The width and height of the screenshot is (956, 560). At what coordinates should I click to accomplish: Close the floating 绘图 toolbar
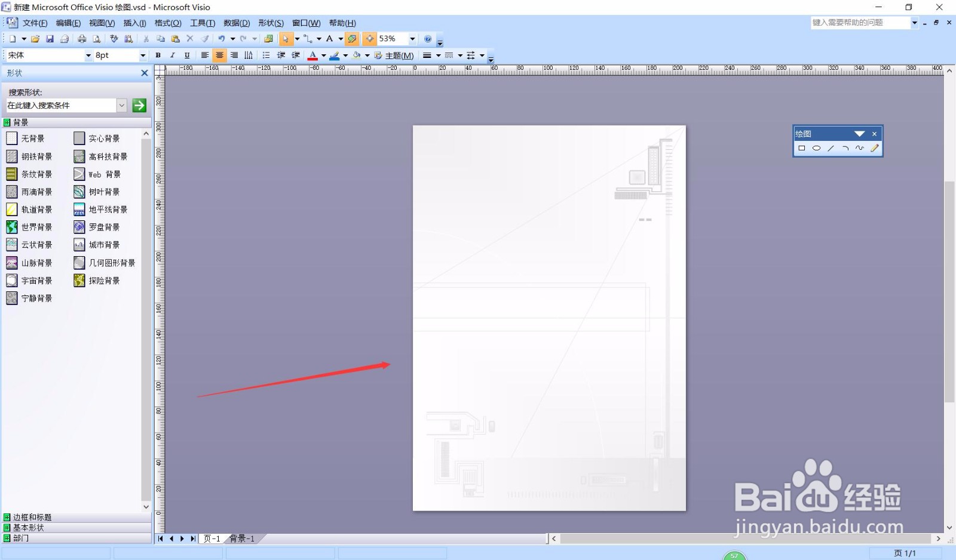click(874, 134)
